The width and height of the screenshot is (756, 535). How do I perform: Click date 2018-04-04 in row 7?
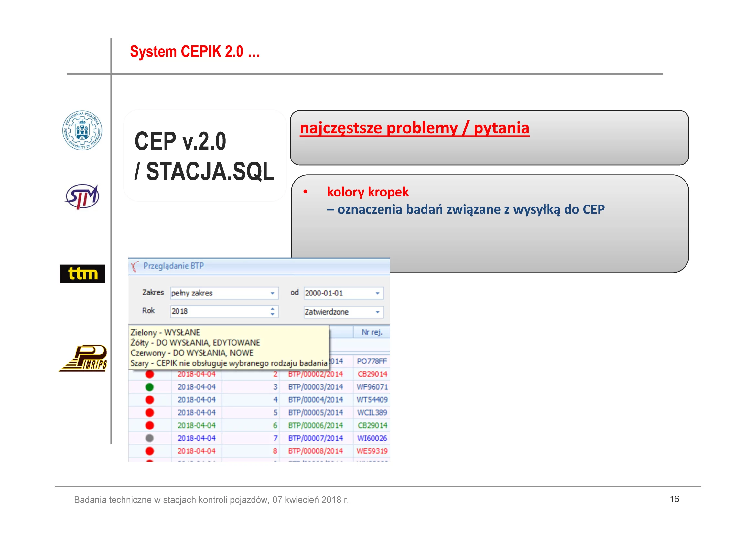coord(197,439)
